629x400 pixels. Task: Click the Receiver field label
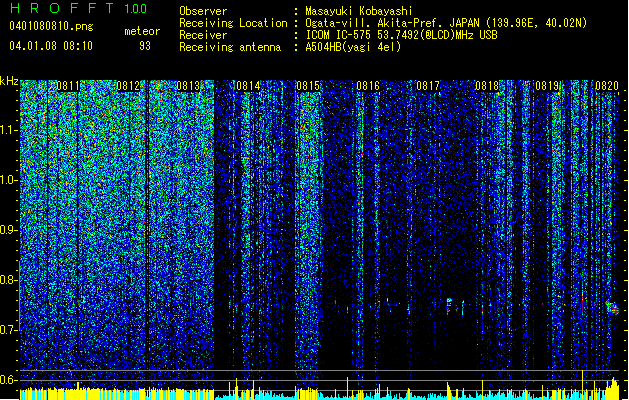[203, 35]
